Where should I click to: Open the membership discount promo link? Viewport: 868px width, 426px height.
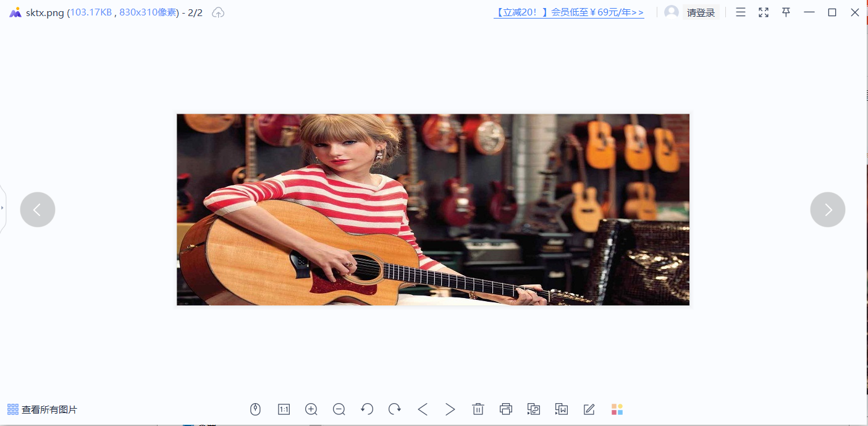569,12
